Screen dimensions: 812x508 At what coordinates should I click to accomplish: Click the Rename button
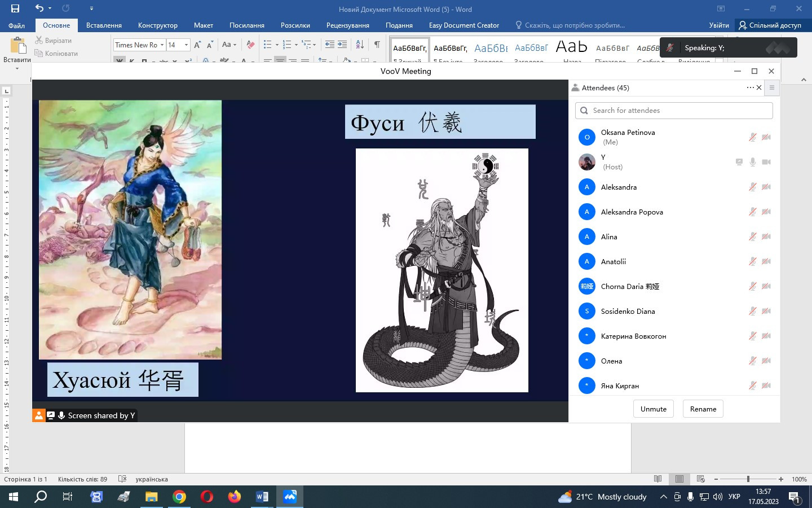tap(703, 409)
